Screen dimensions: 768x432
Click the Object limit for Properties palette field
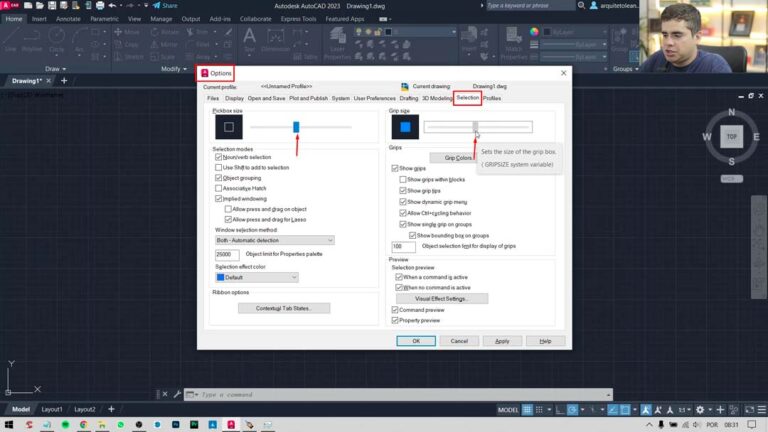(x=227, y=254)
